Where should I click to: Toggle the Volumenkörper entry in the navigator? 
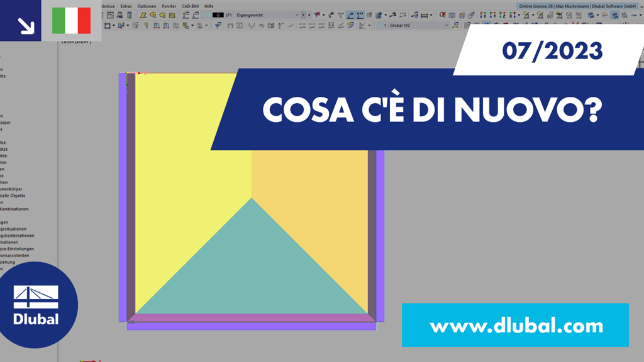tap(19, 189)
